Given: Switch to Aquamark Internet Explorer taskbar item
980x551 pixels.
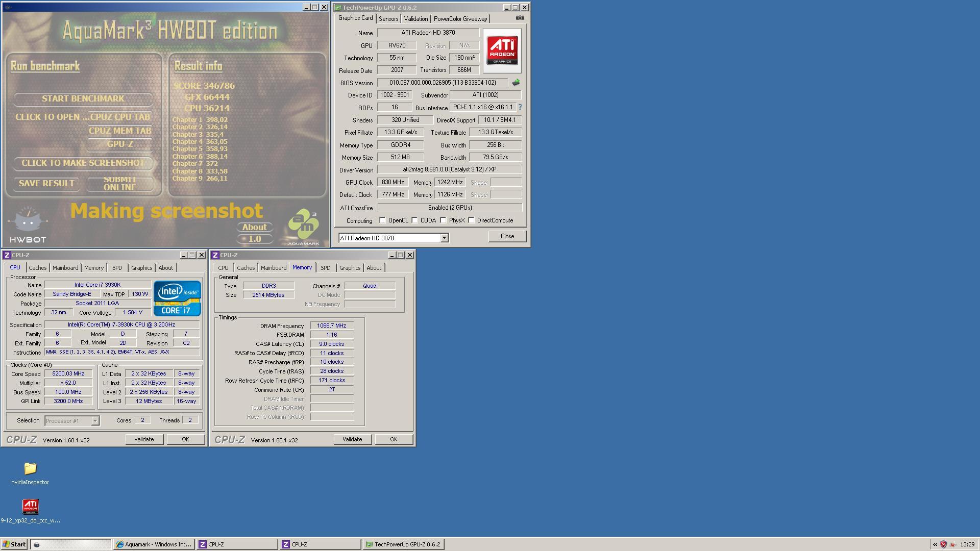Looking at the screenshot, I should point(154,544).
